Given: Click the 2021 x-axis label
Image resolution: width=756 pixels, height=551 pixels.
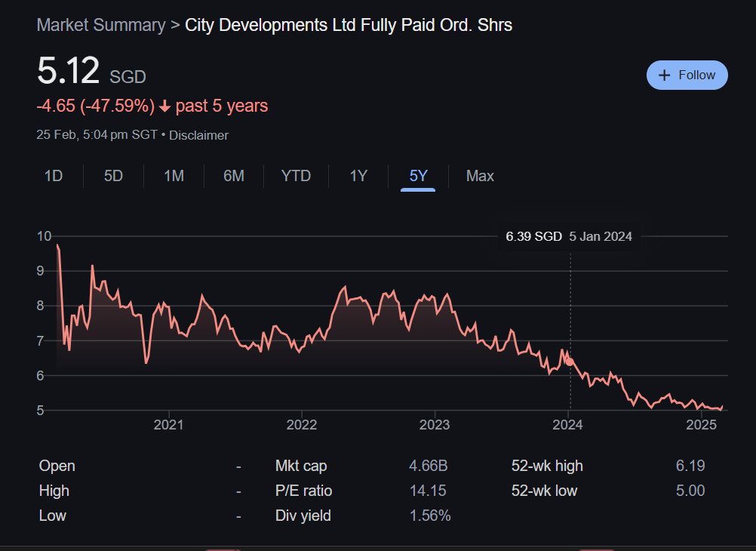Looking at the screenshot, I should [x=168, y=425].
